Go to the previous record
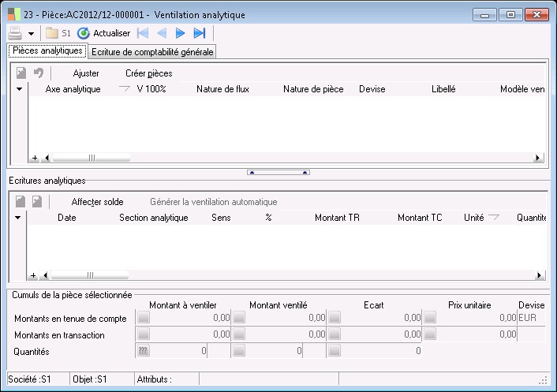 [x=162, y=33]
